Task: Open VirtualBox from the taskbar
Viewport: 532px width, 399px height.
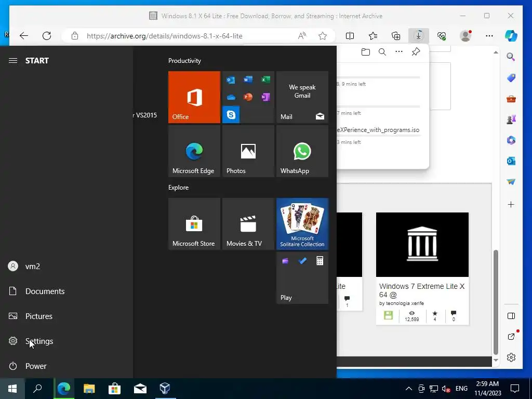Action: tap(165, 389)
